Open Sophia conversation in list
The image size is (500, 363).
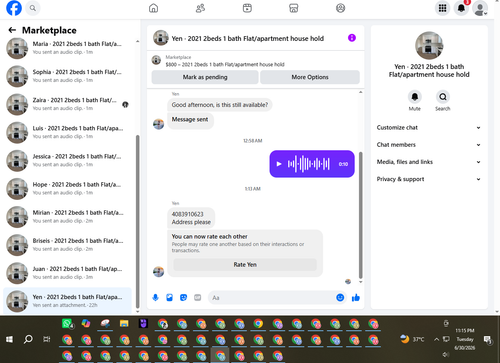(x=67, y=76)
